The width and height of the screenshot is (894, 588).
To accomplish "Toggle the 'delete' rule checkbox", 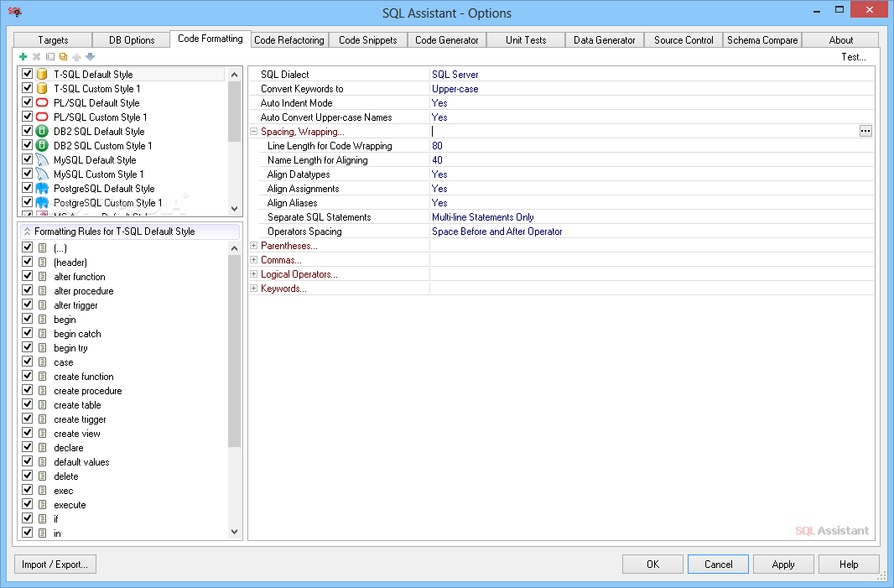I will tap(27, 476).
